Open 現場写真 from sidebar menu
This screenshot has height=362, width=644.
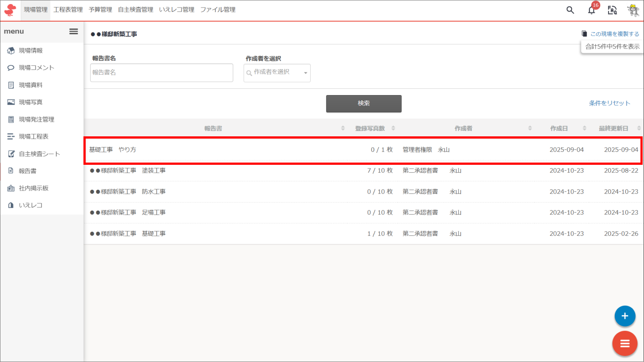31,102
